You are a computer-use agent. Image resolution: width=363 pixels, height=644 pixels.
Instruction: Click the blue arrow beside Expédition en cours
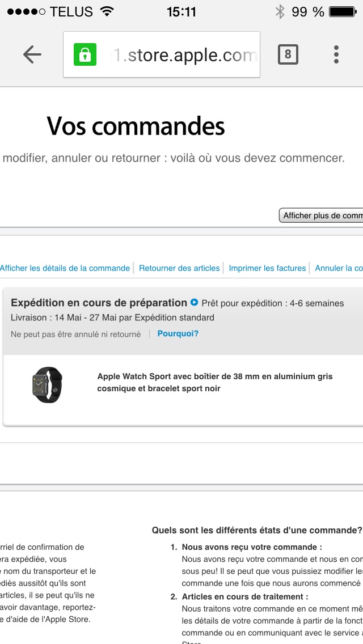195,303
